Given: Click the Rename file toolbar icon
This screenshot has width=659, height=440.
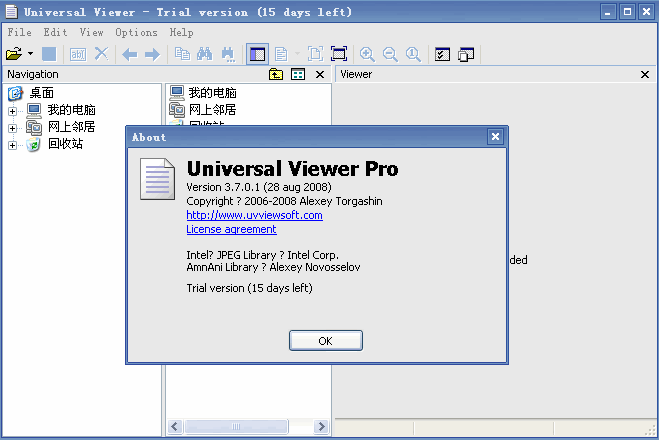Looking at the screenshot, I should (x=78, y=54).
